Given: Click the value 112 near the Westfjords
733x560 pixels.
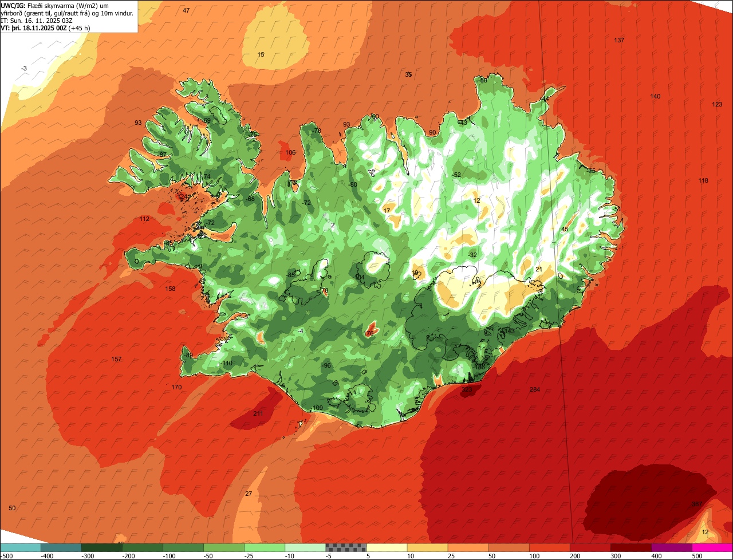Looking at the screenshot, I should (x=144, y=219).
